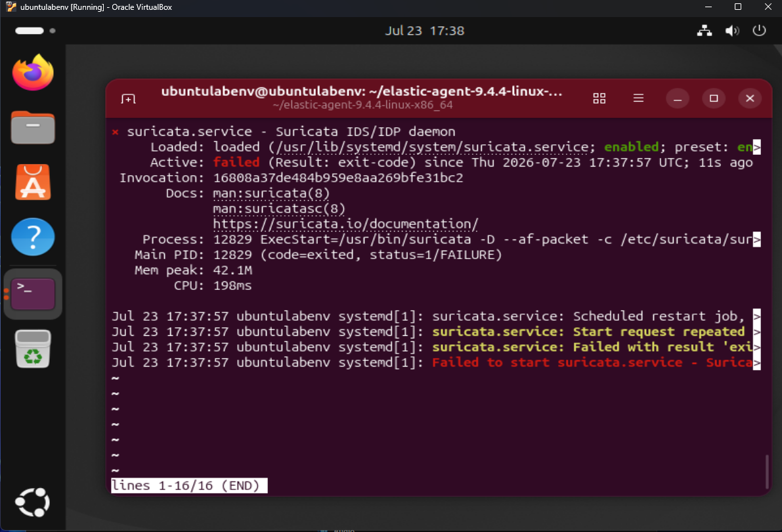Image resolution: width=782 pixels, height=532 pixels.
Task: Click the green 'enabled' text
Action: point(632,147)
